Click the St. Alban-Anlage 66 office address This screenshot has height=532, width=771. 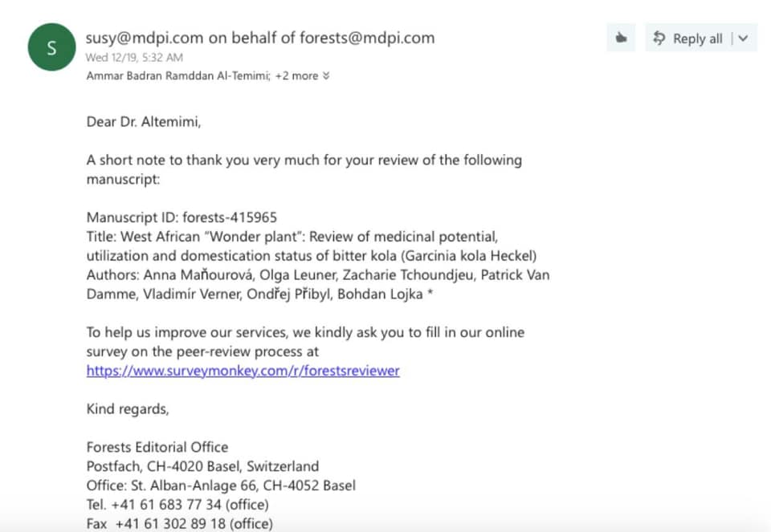pos(221,485)
